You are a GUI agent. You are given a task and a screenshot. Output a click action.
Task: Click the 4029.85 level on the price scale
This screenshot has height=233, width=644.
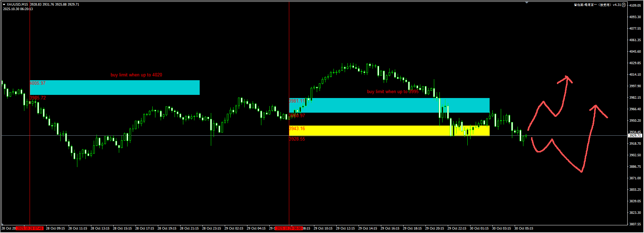click(x=635, y=63)
